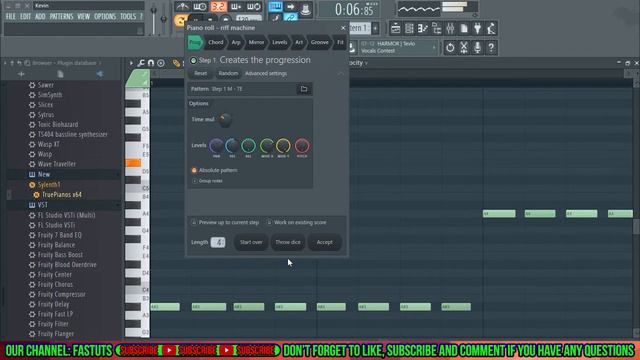
Task: Click the folder icon in Pattern row
Action: (x=304, y=89)
